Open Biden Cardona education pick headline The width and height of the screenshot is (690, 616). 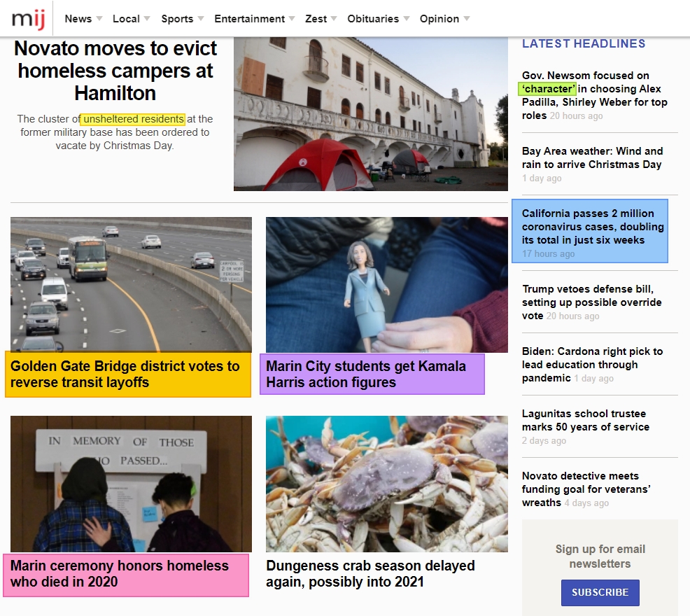(x=592, y=365)
